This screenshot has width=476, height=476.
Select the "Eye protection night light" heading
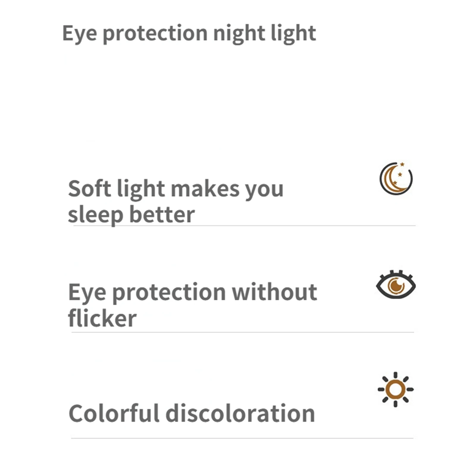[x=189, y=33]
